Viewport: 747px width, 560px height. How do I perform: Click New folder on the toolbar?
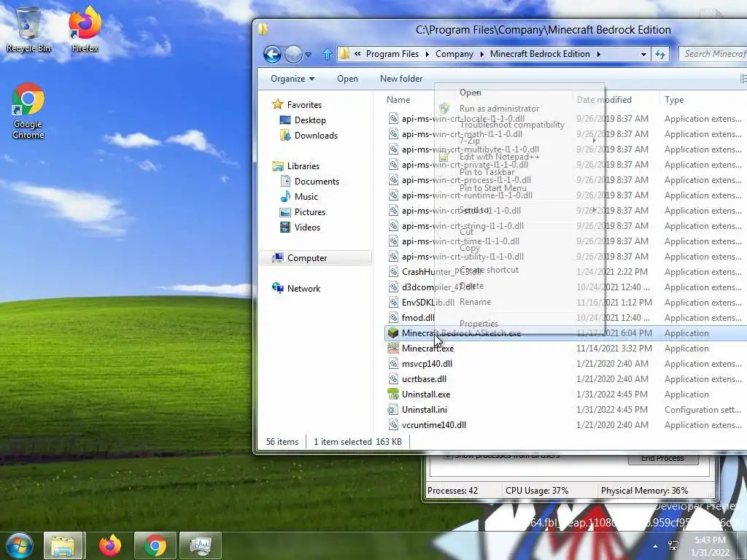(401, 79)
